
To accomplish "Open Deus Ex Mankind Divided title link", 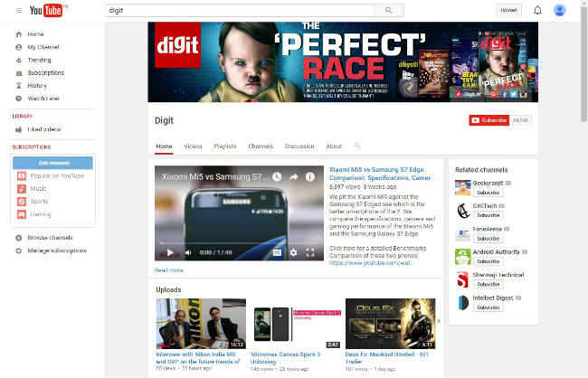I will (386, 358).
